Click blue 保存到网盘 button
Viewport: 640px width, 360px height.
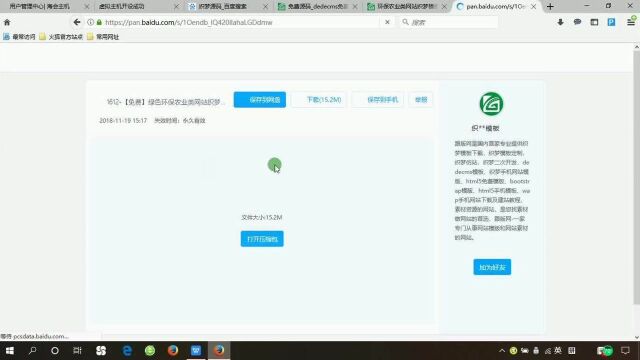click(x=260, y=100)
